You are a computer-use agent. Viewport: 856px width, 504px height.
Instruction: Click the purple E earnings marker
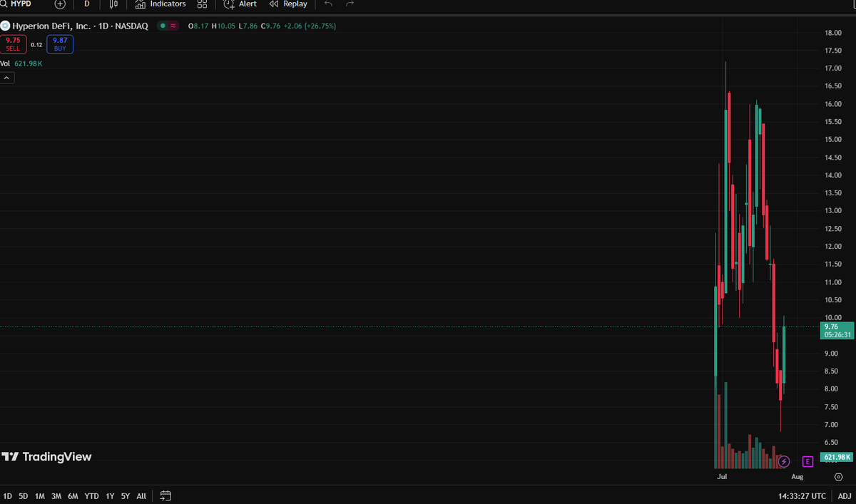(807, 462)
